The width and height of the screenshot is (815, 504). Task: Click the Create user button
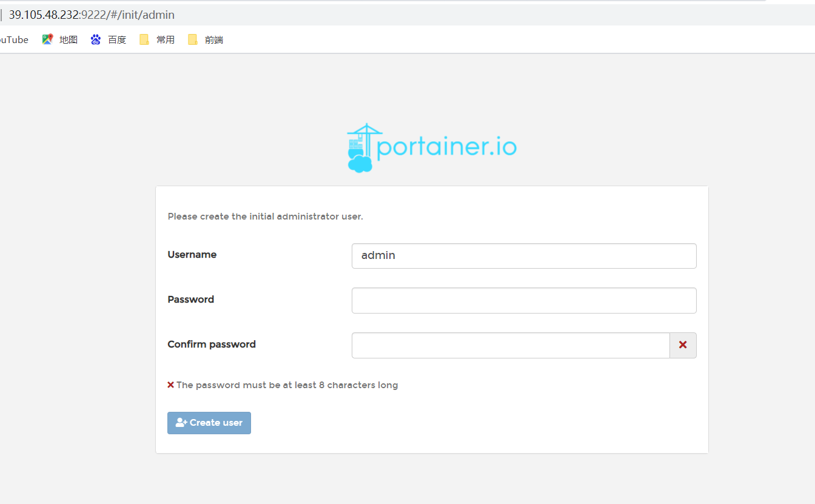click(209, 423)
